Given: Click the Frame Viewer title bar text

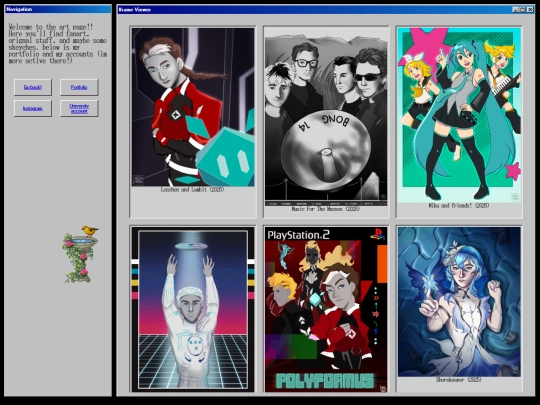Looking at the screenshot, I should point(135,10).
